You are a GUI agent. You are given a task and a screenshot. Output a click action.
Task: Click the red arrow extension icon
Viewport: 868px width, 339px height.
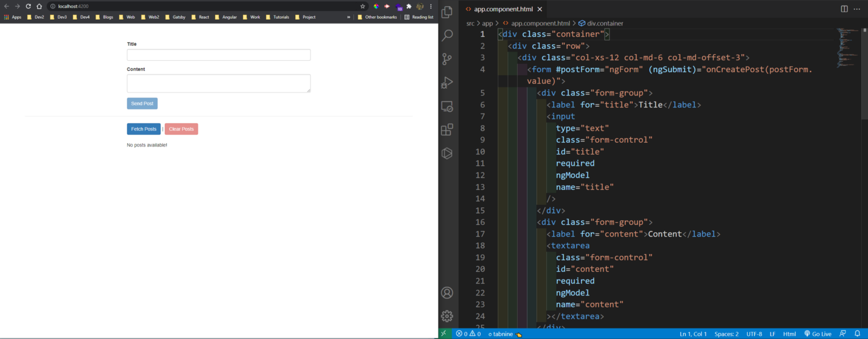point(387,6)
